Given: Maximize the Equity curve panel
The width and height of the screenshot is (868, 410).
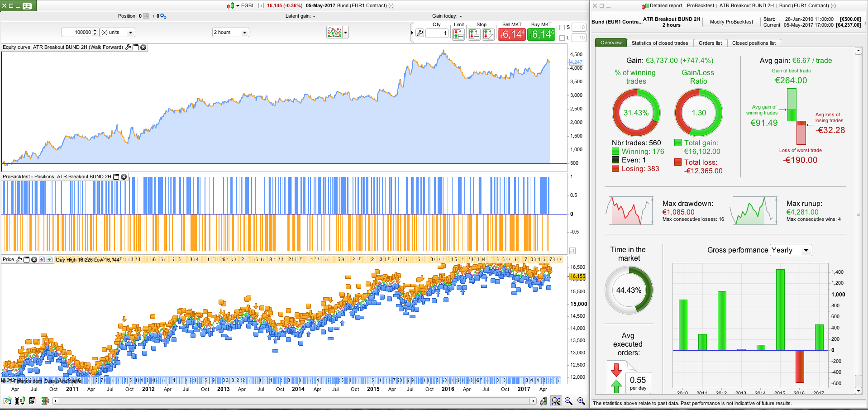Looking at the screenshot, I should point(136,47).
